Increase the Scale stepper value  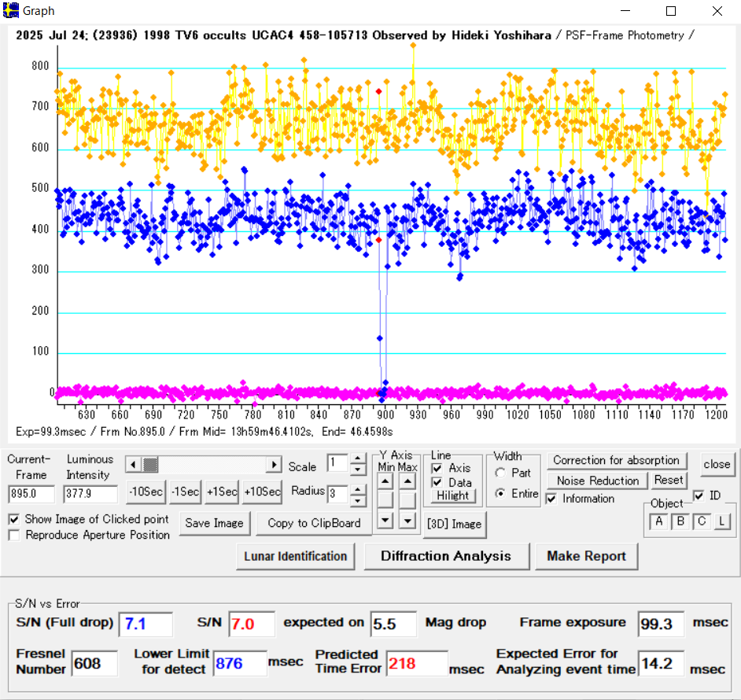click(x=358, y=458)
